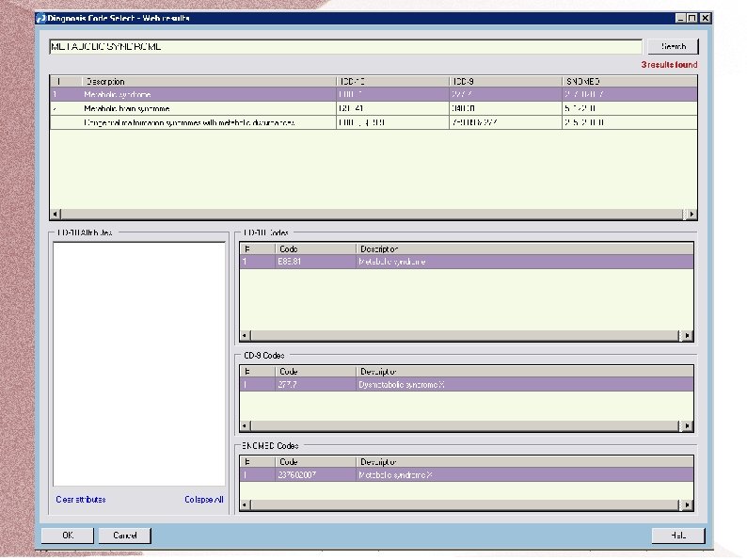The width and height of the screenshot is (747, 560).
Task: Click into the METABOLIC SYNDROME search field
Action: coord(345,47)
